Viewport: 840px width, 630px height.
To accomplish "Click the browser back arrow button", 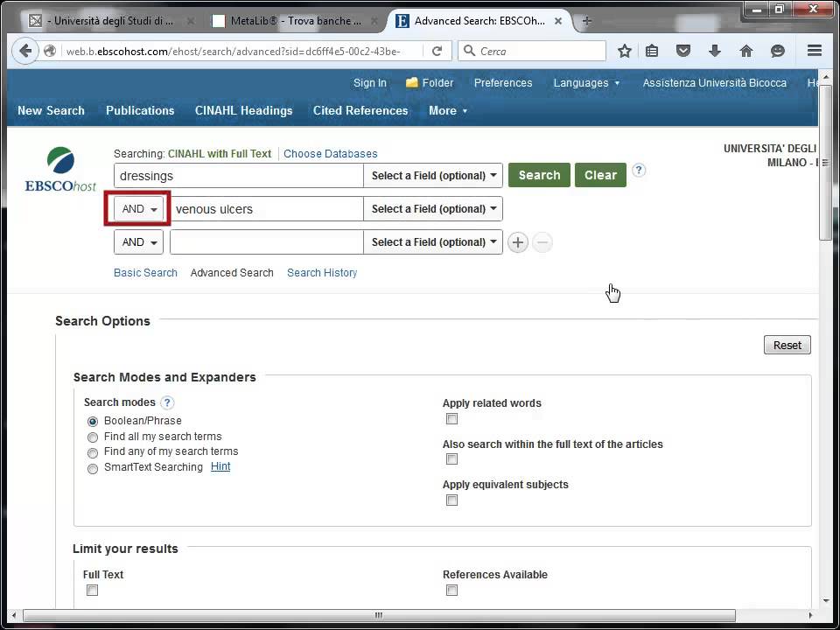I will click(x=25, y=51).
